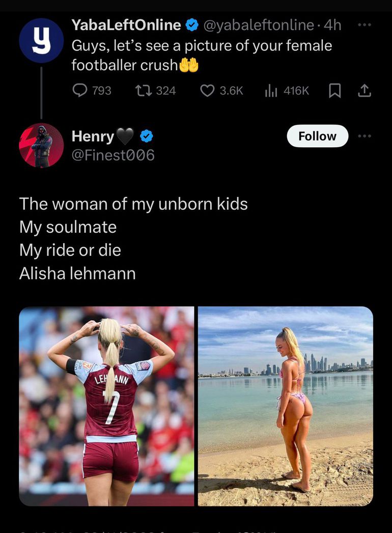Open view analytics showing 416K
The width and height of the screenshot is (392, 533).
tap(271, 90)
